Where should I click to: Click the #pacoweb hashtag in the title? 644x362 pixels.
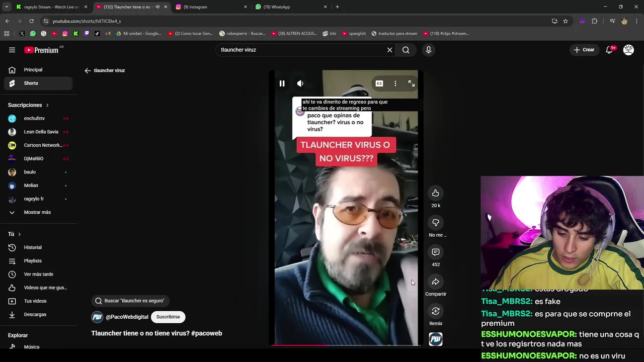coord(206,333)
